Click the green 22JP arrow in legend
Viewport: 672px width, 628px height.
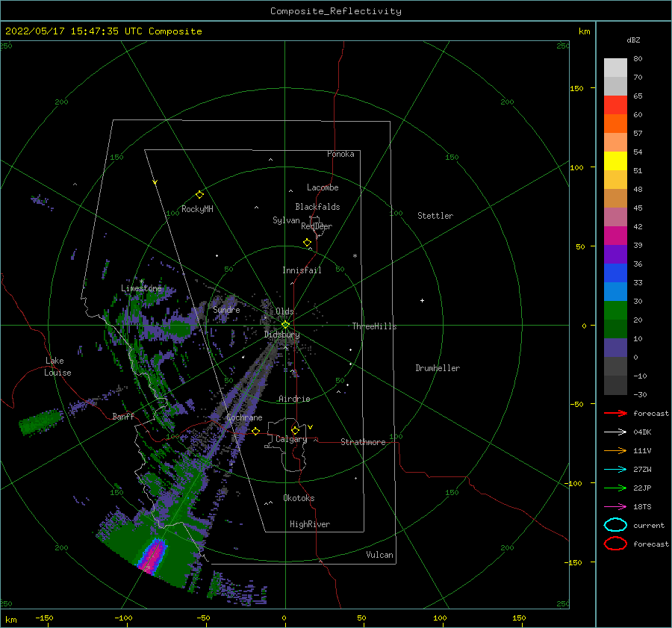coord(615,488)
